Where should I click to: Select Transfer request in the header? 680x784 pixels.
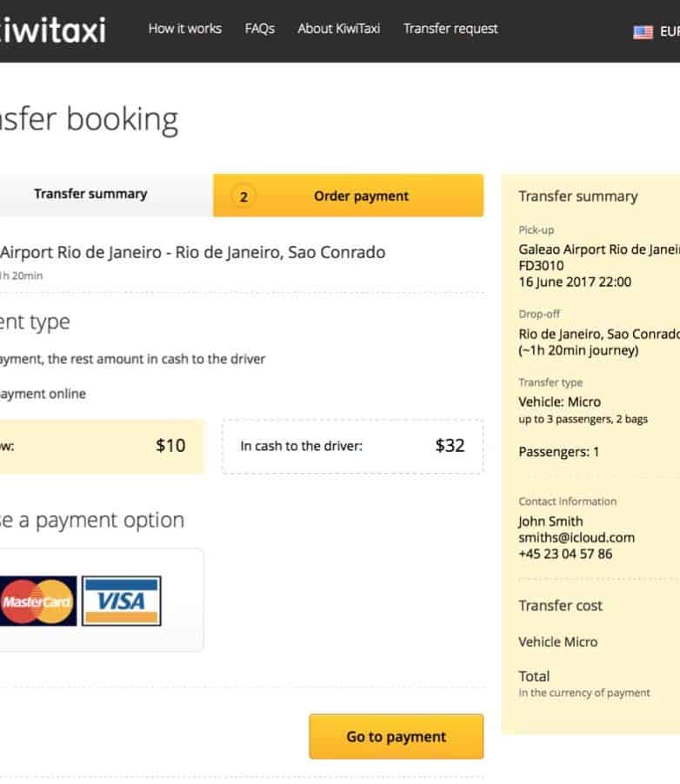tap(450, 29)
